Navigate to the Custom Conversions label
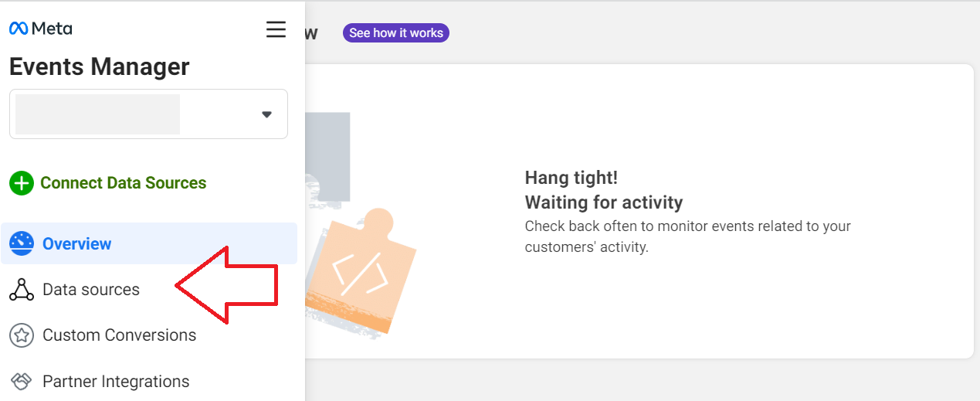The height and width of the screenshot is (401, 980). [120, 335]
